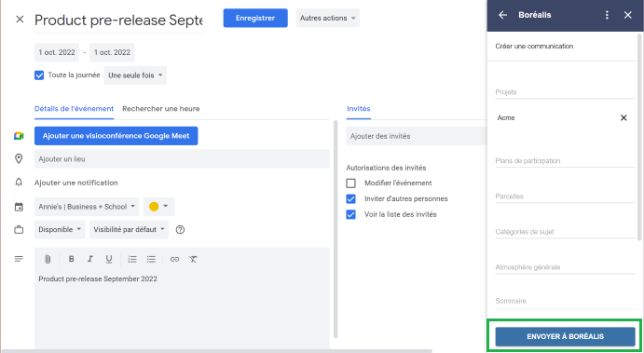Click the briefcase availability icon
Screen dimensions: 644x353
pyautogui.click(x=19, y=230)
